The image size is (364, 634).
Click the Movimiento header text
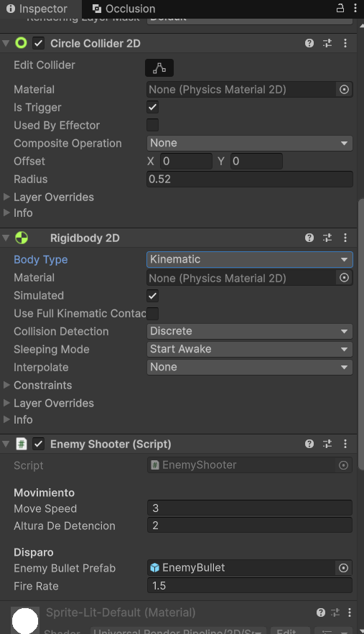(44, 493)
